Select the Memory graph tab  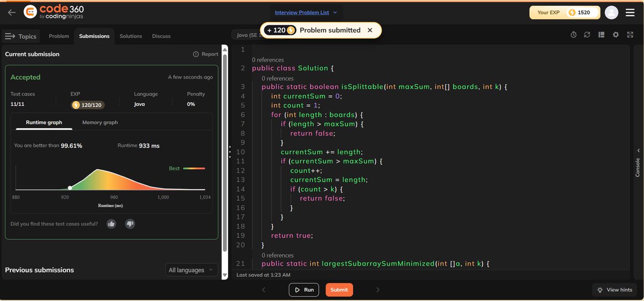100,123
